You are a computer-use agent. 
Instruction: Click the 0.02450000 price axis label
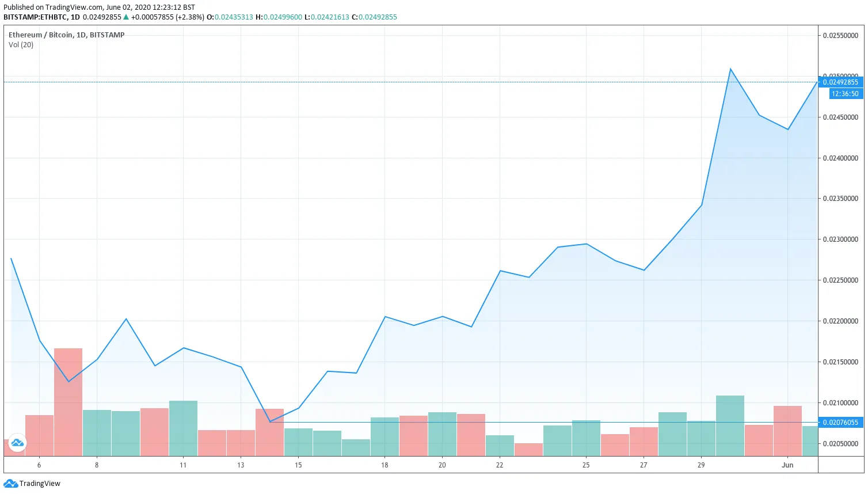coord(840,117)
